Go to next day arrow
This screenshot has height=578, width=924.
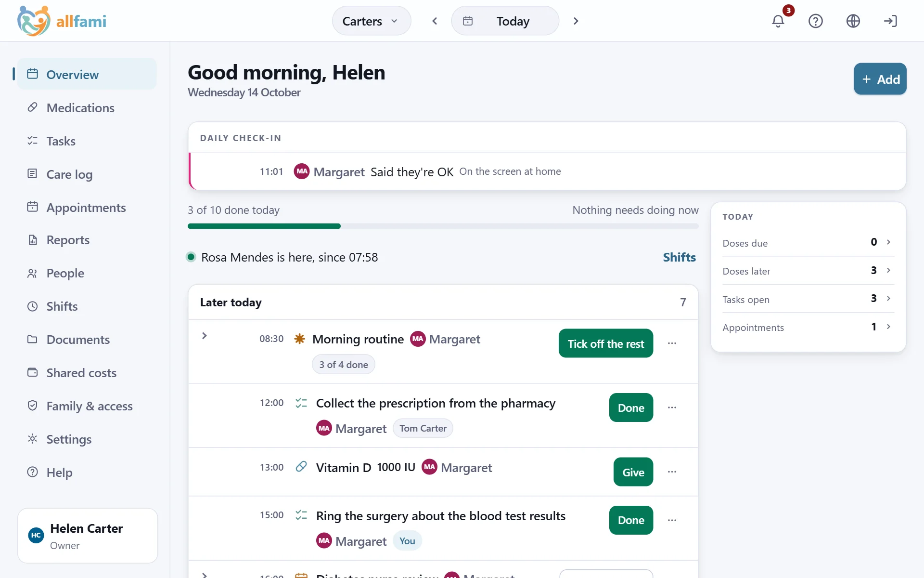(x=576, y=21)
